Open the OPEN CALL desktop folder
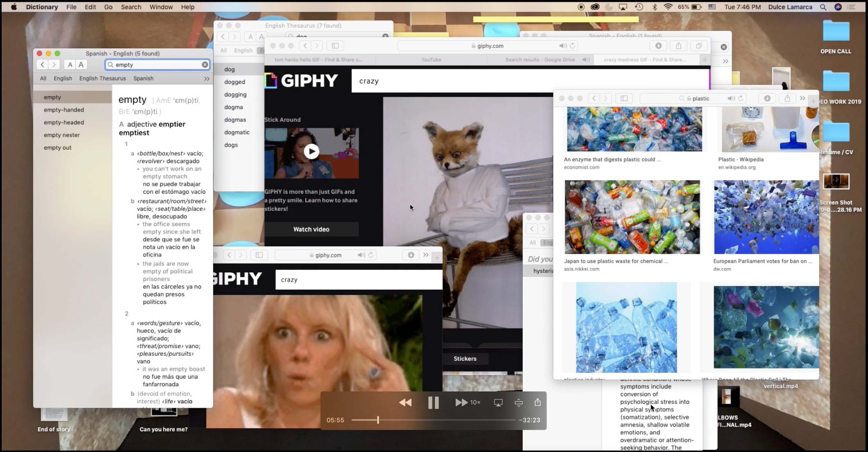The height and width of the screenshot is (452, 868). [836, 37]
